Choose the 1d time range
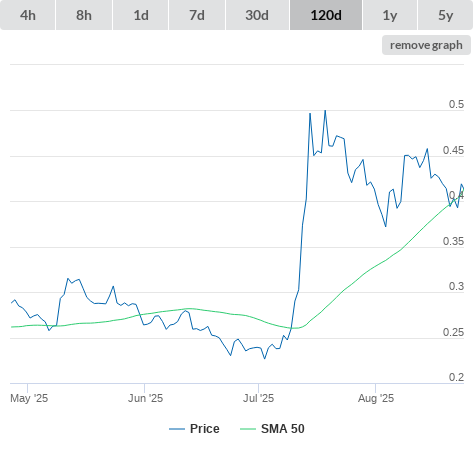474x455 pixels. (141, 15)
